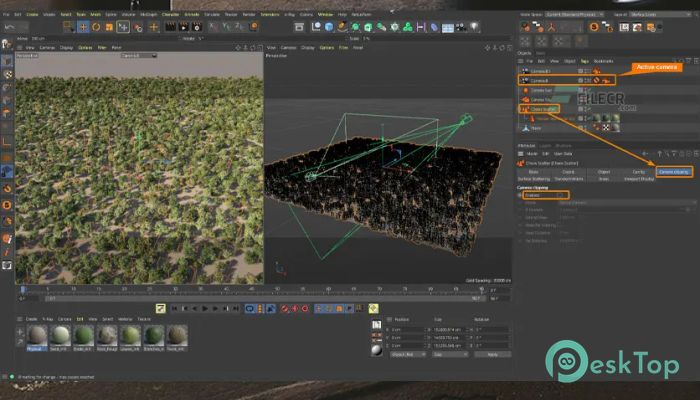700x400 pixels.
Task: Toggle enable checkmark for Corona Sun
Action: (590, 90)
